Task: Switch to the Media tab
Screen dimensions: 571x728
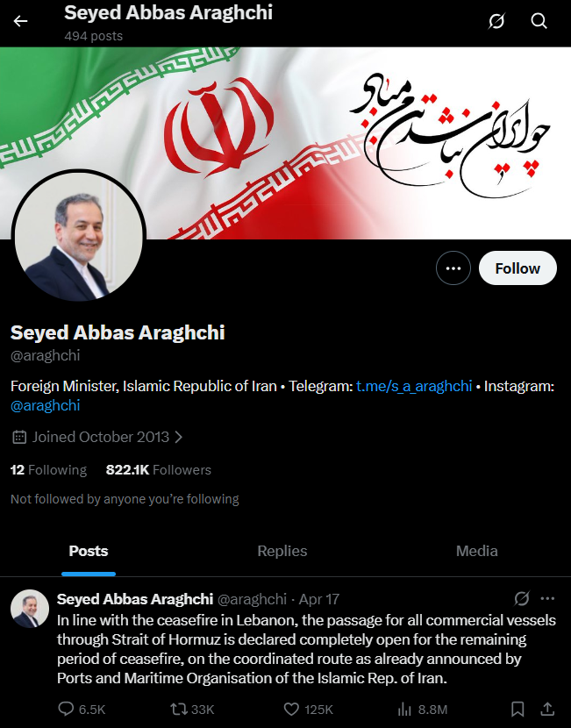Action: (477, 551)
